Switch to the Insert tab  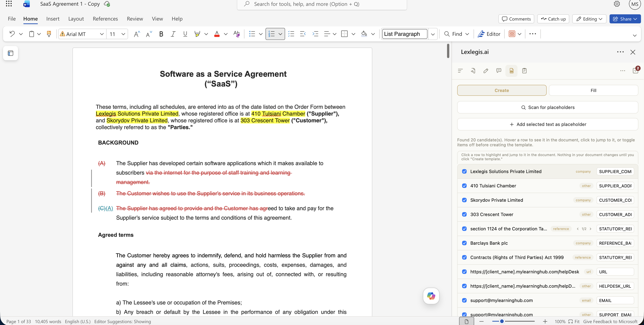click(53, 19)
